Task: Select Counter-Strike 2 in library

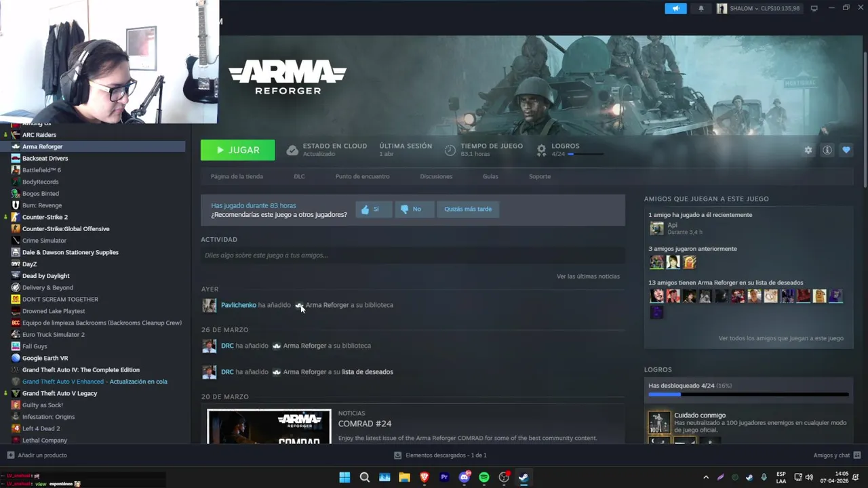Action: (45, 217)
